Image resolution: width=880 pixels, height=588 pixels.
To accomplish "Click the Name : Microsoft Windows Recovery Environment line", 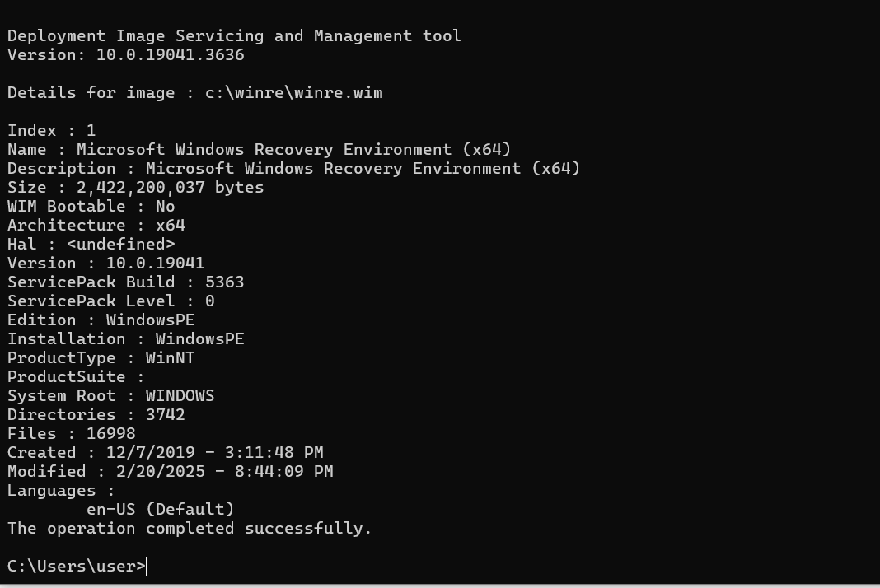I will (260, 150).
